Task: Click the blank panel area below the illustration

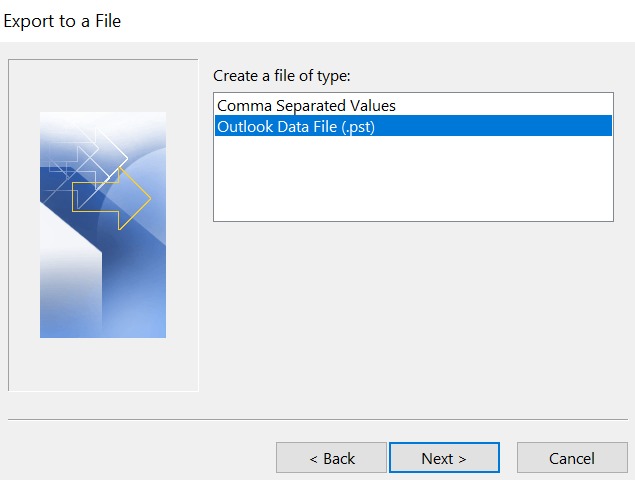Action: tap(103, 364)
